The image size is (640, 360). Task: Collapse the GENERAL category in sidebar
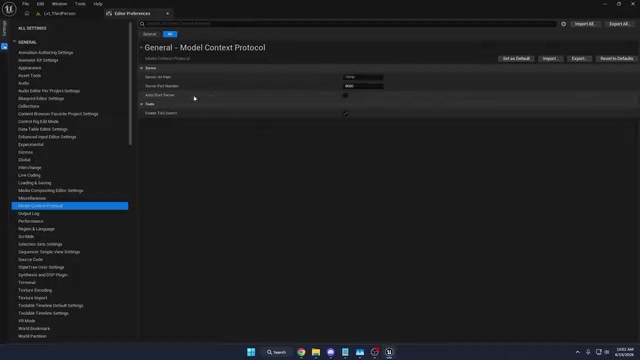pos(14,42)
